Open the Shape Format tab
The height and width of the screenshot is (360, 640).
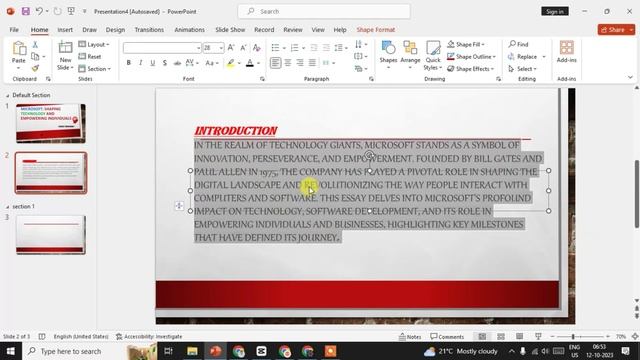tap(376, 30)
